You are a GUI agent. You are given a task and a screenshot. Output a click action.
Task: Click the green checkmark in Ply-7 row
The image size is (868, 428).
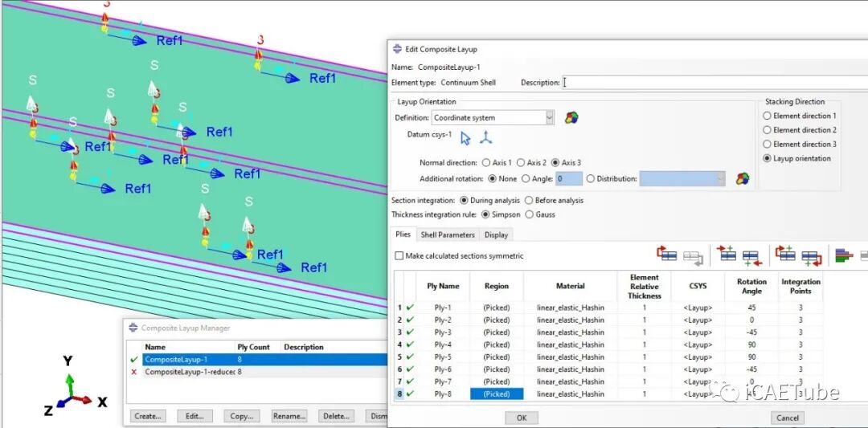[410, 381]
